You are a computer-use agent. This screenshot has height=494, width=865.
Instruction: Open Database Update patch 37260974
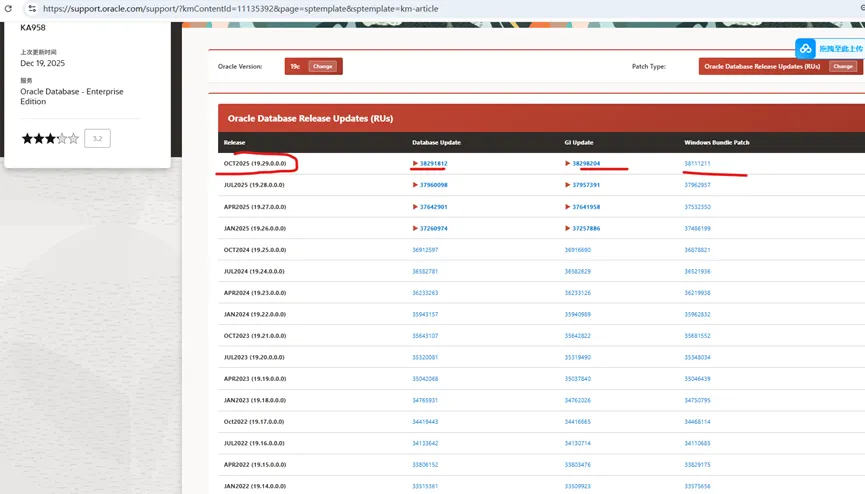coord(434,229)
